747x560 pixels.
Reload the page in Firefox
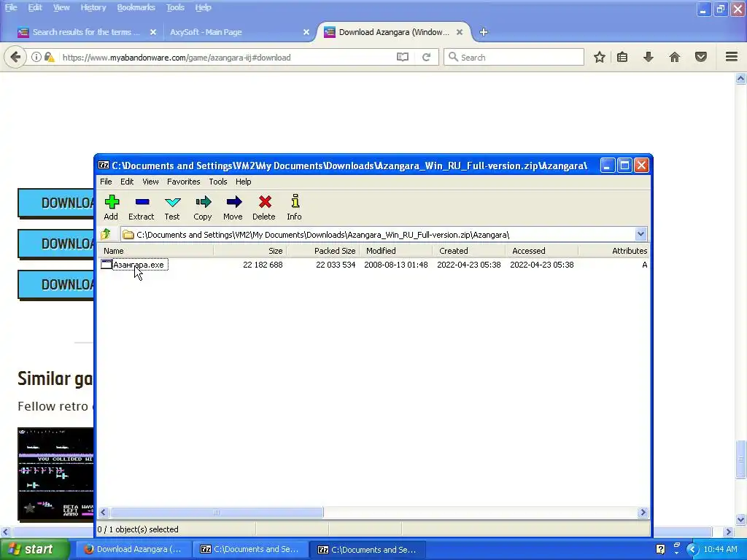coord(426,57)
